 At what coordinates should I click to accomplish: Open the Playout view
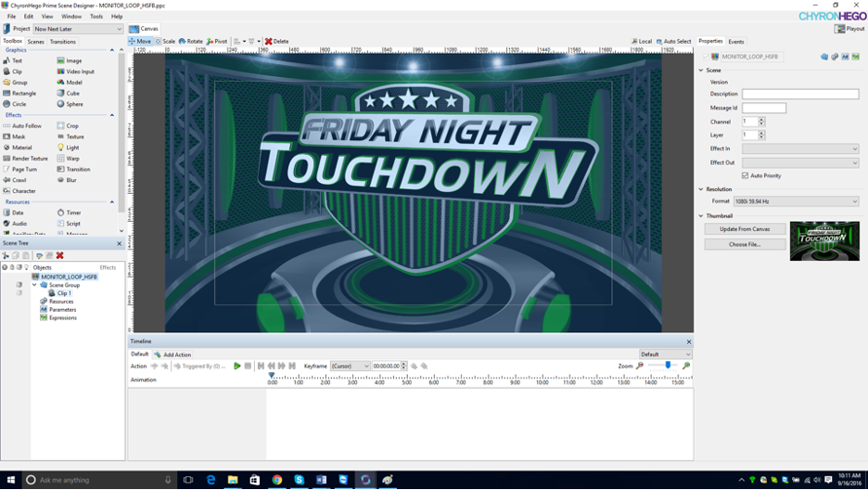click(x=849, y=29)
